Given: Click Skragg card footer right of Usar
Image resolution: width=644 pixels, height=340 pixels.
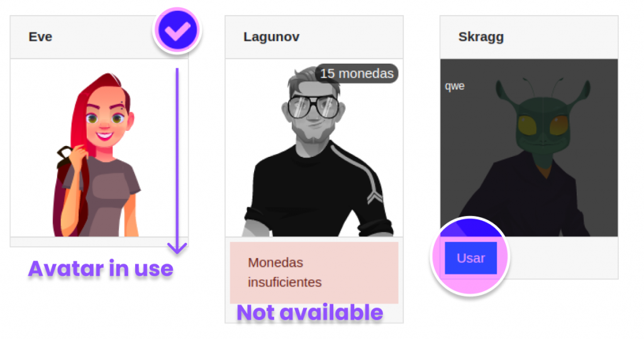Looking at the screenshot, I should (563, 258).
